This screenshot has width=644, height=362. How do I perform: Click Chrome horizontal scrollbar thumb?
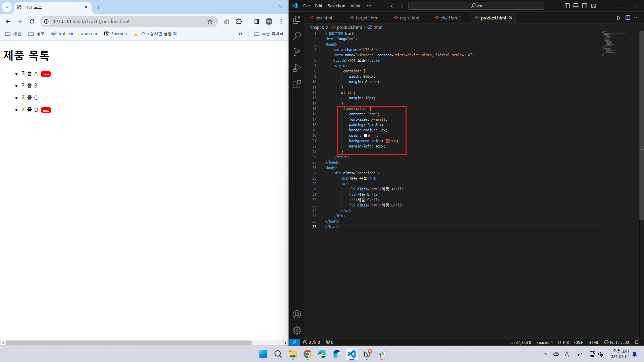click(x=129, y=343)
